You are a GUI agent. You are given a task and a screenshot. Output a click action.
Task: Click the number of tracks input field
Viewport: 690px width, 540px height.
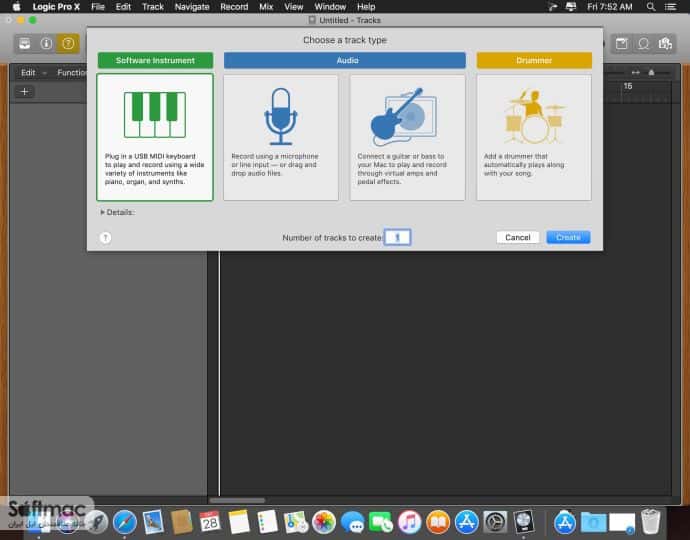(x=397, y=237)
